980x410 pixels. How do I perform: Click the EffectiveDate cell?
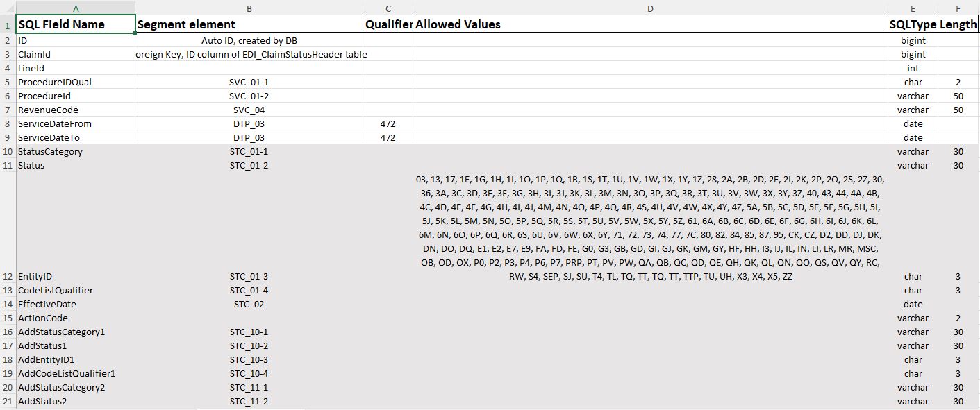[76, 304]
